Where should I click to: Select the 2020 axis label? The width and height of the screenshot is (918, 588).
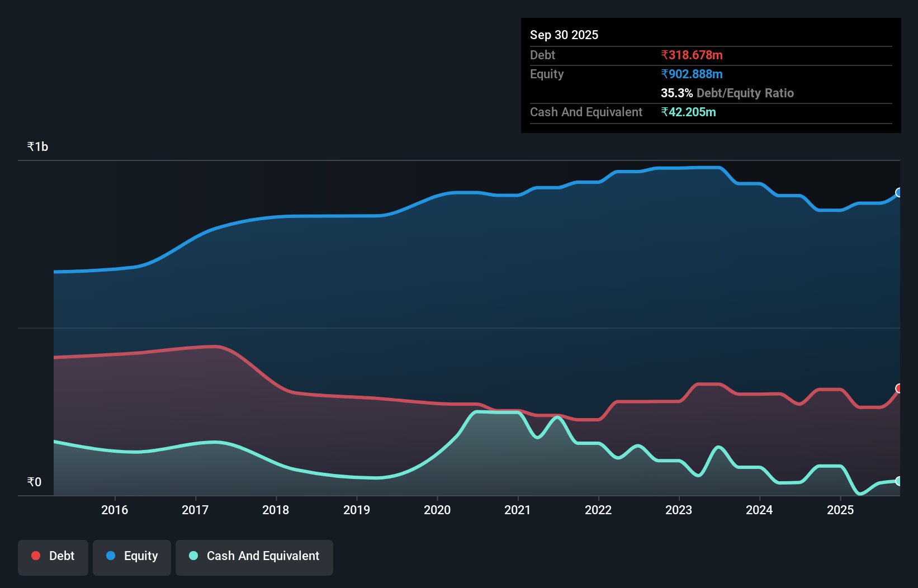point(437,510)
